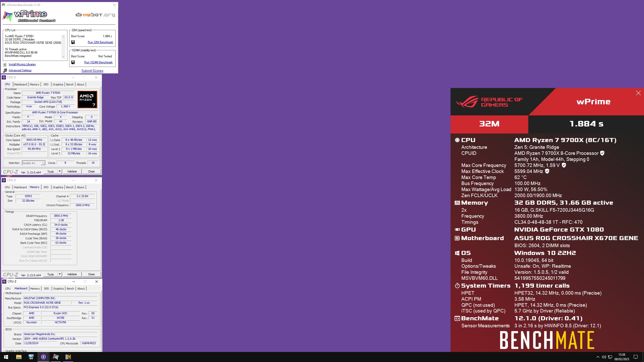Open CPU tab in Mainboard CPU-Z window
The width and height of the screenshot is (644, 362).
tap(8, 289)
